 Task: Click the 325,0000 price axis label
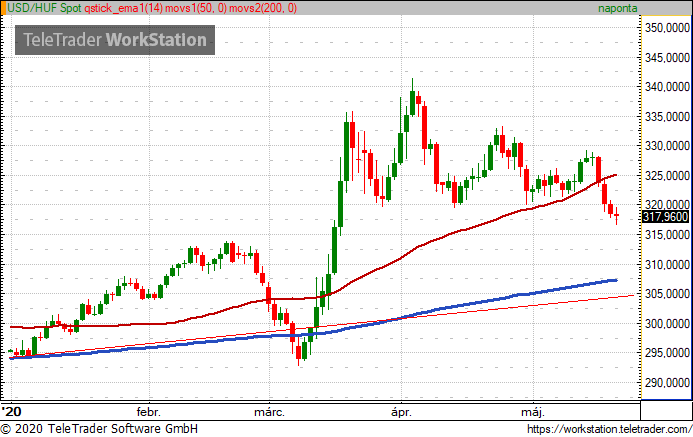[667, 176]
